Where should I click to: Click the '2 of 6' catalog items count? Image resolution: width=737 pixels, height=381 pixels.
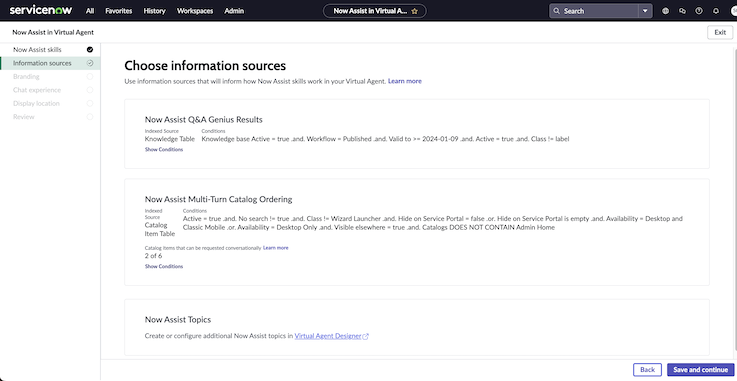[153, 256]
